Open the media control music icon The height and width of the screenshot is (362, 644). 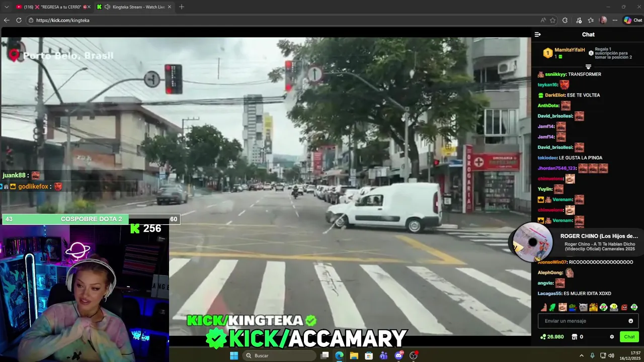[579, 20]
